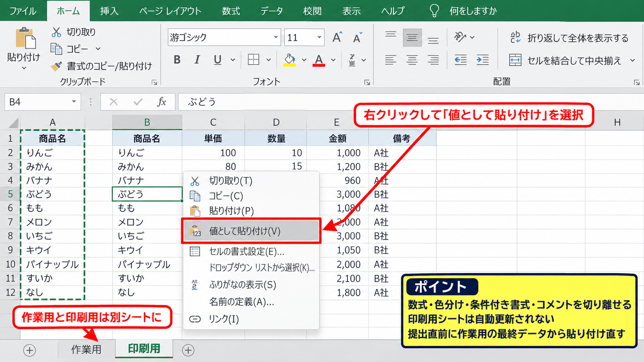Open alignment group dialog launcher
The width and height of the screenshot is (644, 362).
coord(637,82)
